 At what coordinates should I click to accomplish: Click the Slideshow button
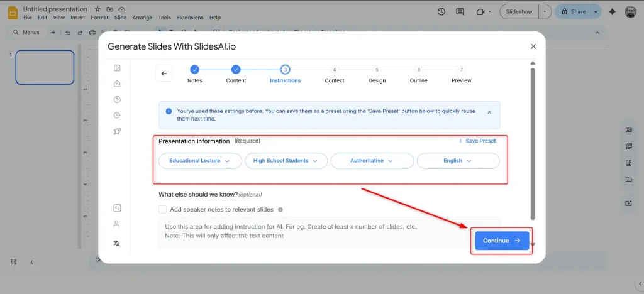coord(519,12)
